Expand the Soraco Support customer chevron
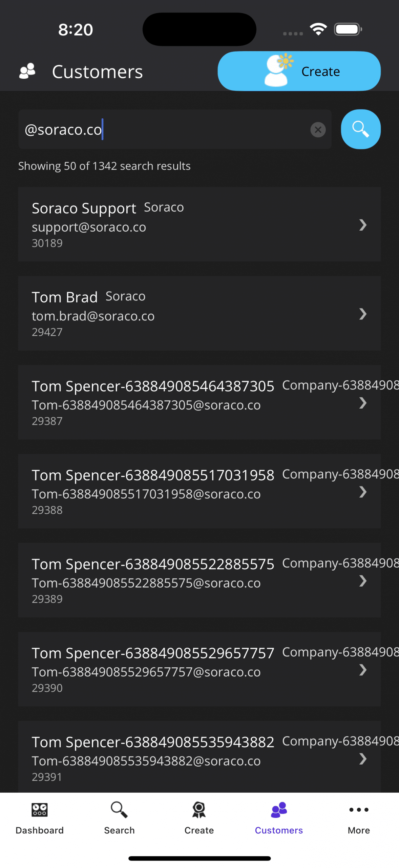 [363, 225]
